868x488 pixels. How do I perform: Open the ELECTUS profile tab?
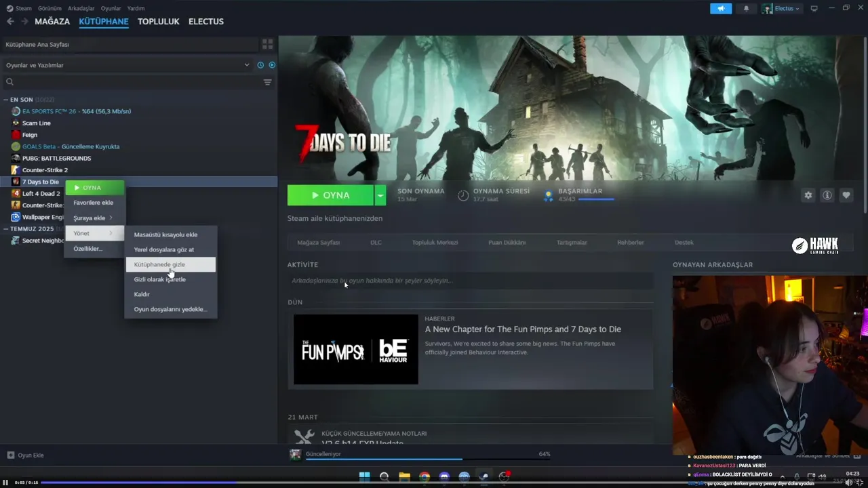coord(206,22)
